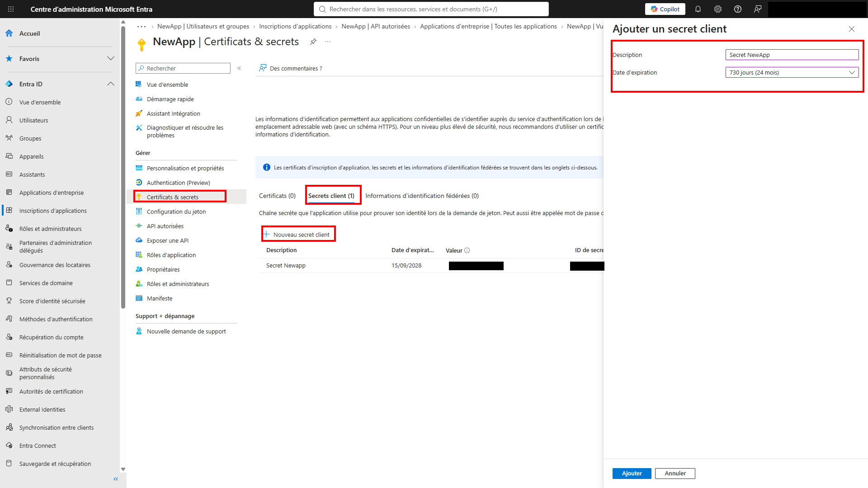This screenshot has width=868, height=488.
Task: Open Appareils in left navigation
Action: (x=31, y=156)
